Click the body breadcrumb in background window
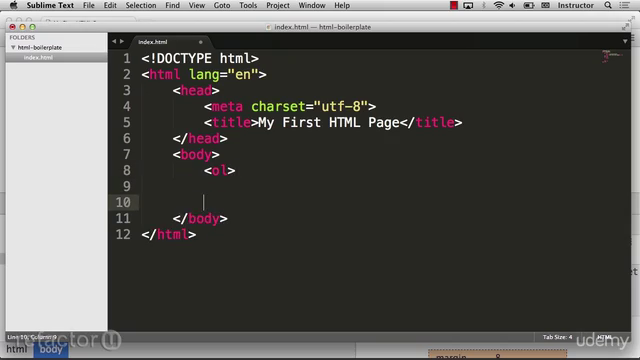The width and height of the screenshot is (640, 360). click(x=51, y=349)
